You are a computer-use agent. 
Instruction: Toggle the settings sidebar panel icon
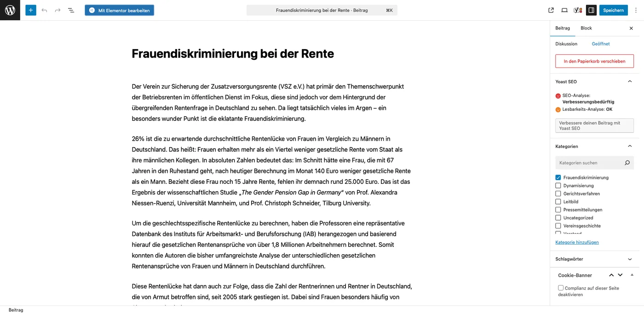(592, 10)
